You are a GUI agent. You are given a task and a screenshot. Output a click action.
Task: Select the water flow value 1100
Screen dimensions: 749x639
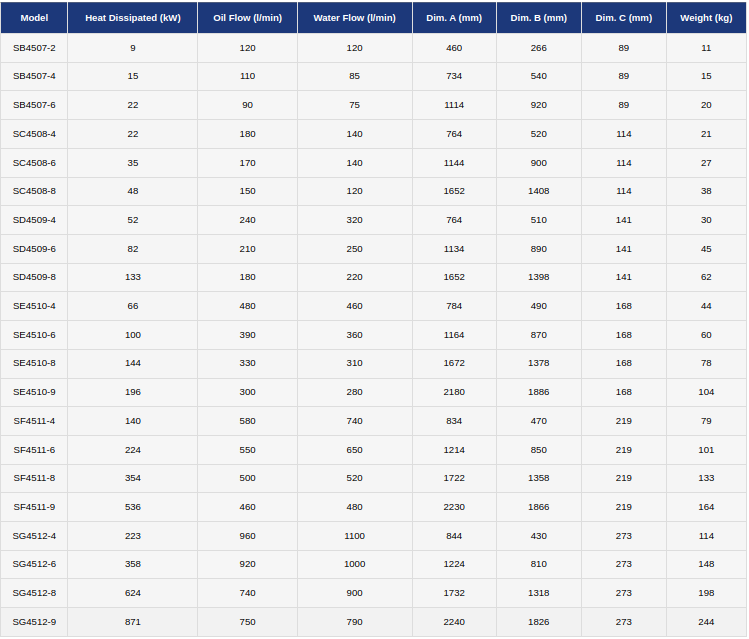point(354,536)
